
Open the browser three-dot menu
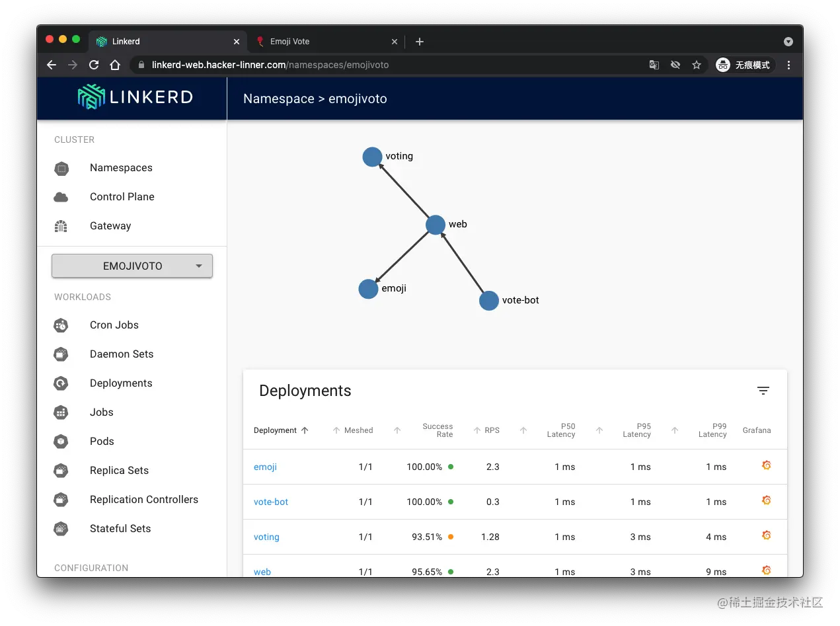pyautogui.click(x=788, y=65)
